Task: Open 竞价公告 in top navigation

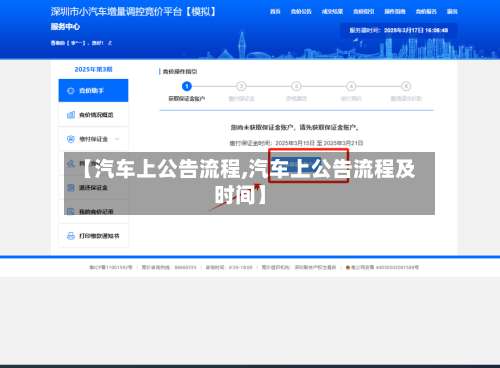Action: click(x=301, y=12)
